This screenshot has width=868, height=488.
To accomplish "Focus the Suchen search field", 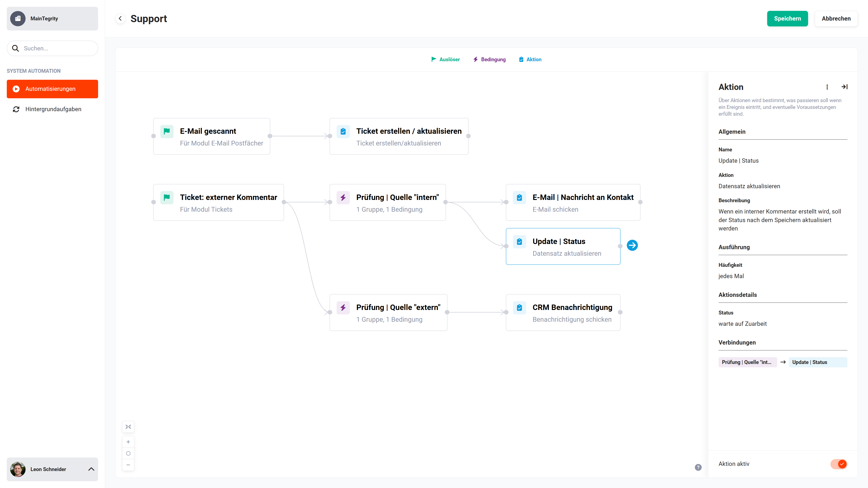I will tap(52, 48).
